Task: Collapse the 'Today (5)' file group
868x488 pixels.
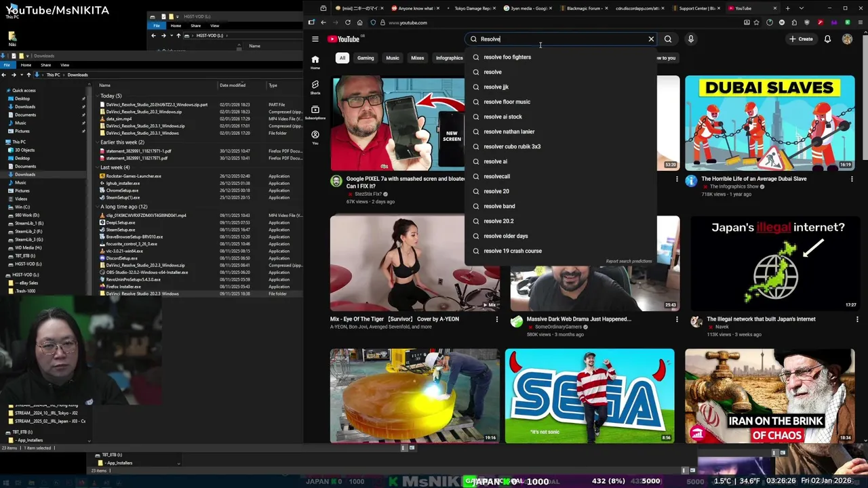Action: [x=97, y=96]
